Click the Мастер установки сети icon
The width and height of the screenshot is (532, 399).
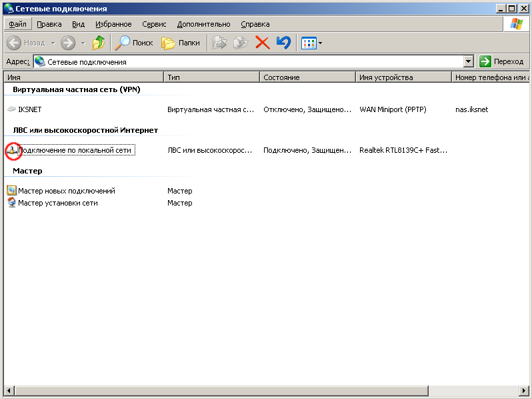tap(11, 202)
